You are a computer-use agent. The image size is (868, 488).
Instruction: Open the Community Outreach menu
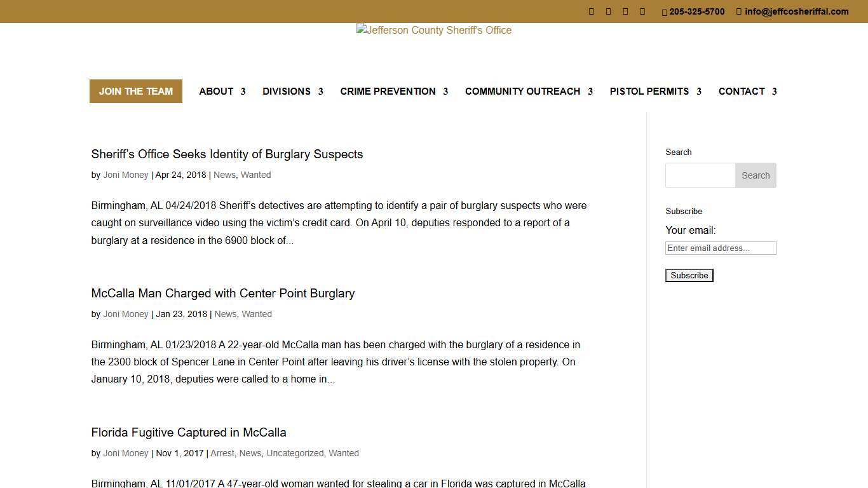coord(528,91)
